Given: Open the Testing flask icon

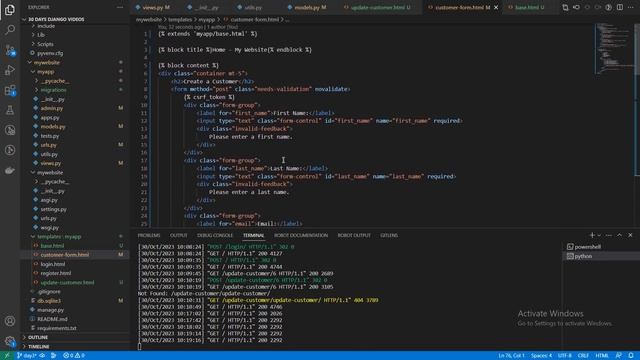Looking at the screenshot, I should pyautogui.click(x=10, y=110).
